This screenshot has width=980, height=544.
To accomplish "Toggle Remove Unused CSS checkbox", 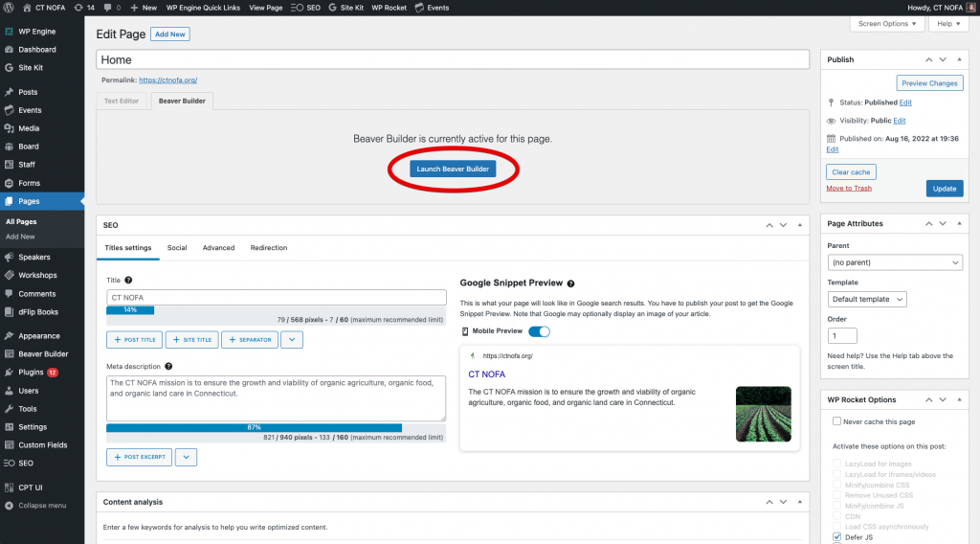I will [x=836, y=495].
